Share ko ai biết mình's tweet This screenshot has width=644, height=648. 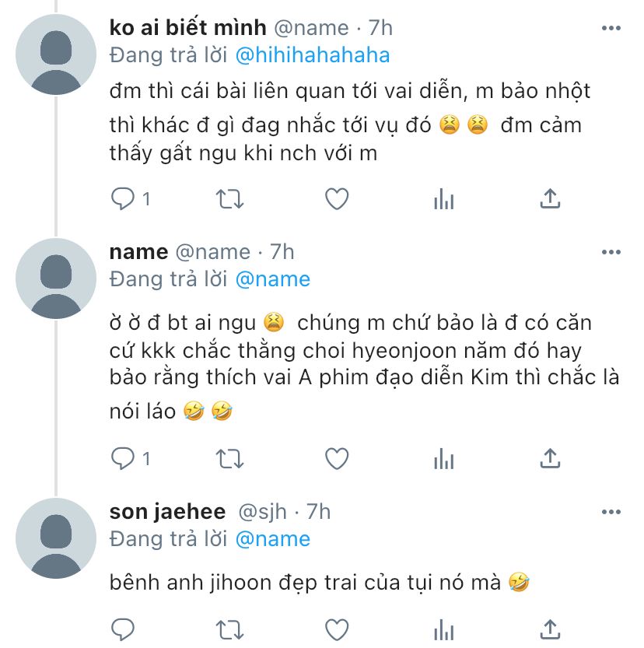pyautogui.click(x=550, y=198)
